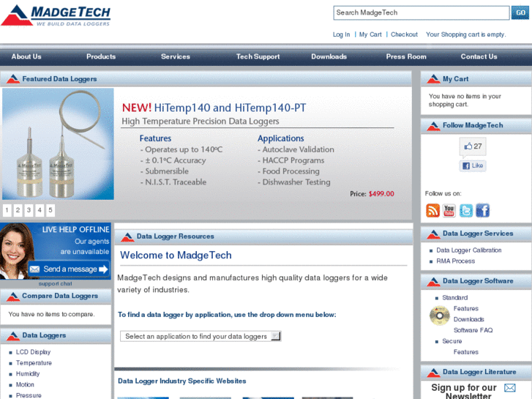This screenshot has height=399, width=532.
Task: Go to featured slide 5
Action: 50,210
